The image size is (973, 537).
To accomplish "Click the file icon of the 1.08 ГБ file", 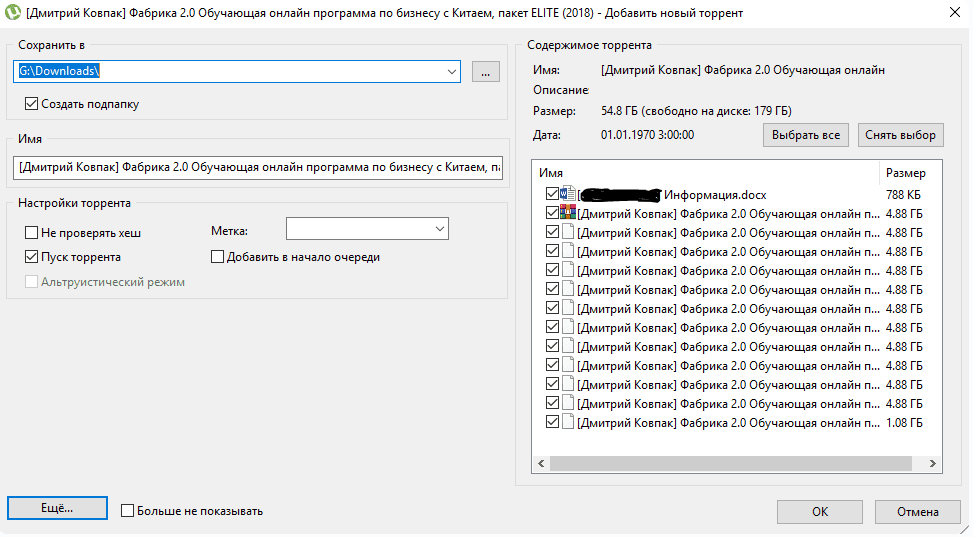I will [568, 422].
